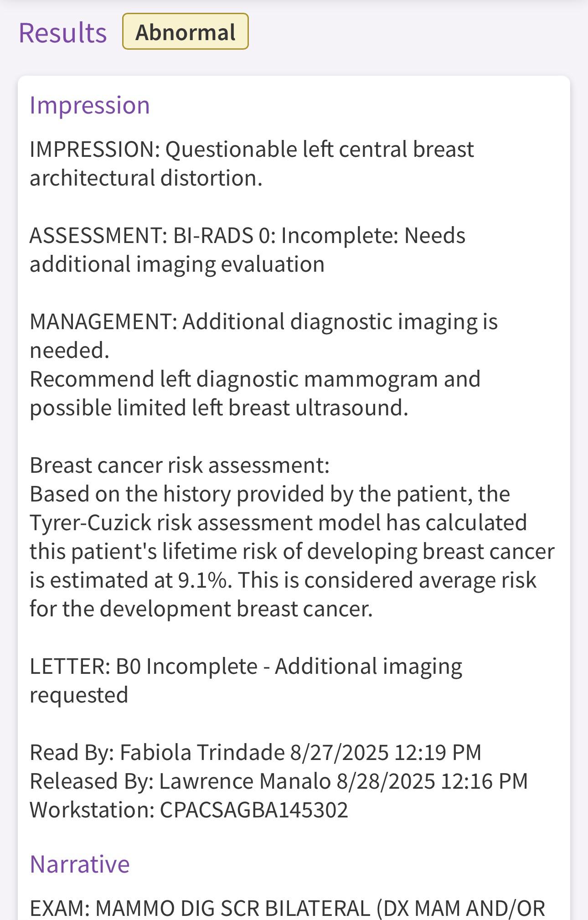Tap the Abnormal status badge
This screenshot has height=920, width=588.
pos(186,31)
